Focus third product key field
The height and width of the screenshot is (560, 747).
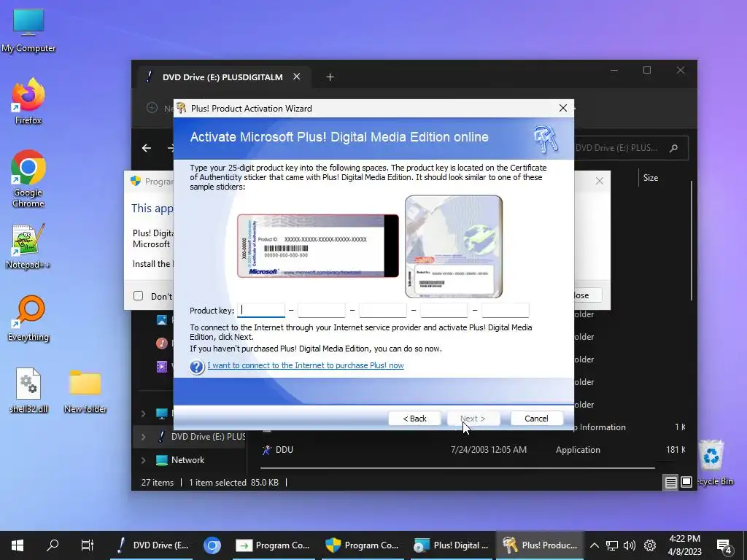[x=383, y=311]
